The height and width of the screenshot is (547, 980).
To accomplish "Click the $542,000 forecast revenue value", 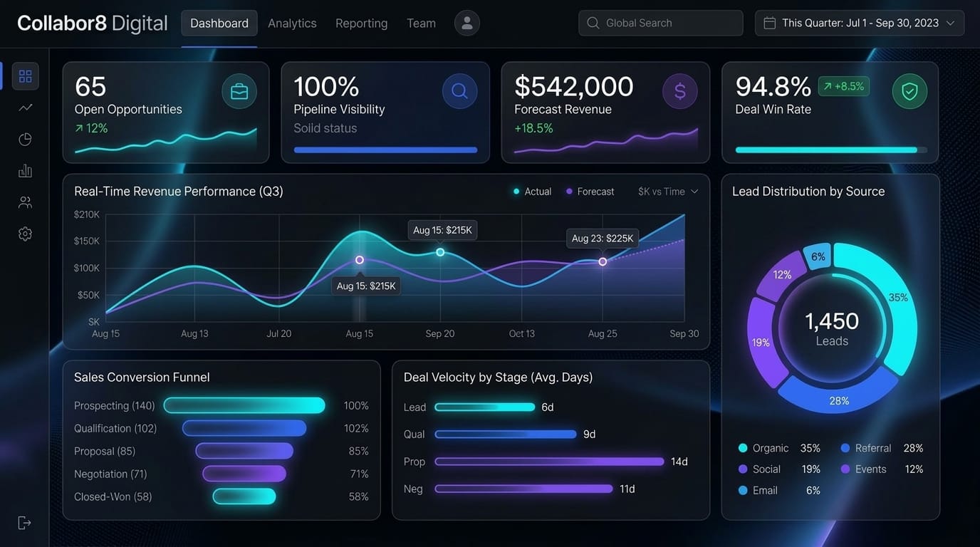I will pyautogui.click(x=574, y=87).
